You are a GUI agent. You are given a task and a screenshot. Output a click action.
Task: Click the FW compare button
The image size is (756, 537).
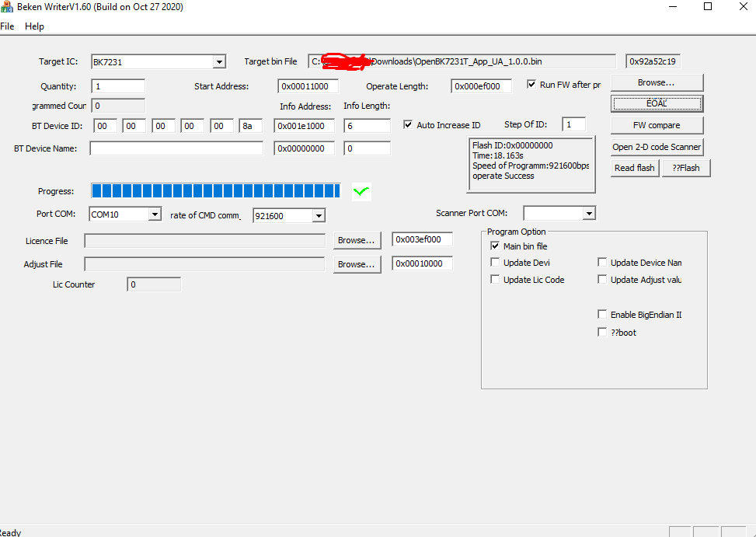tap(657, 125)
